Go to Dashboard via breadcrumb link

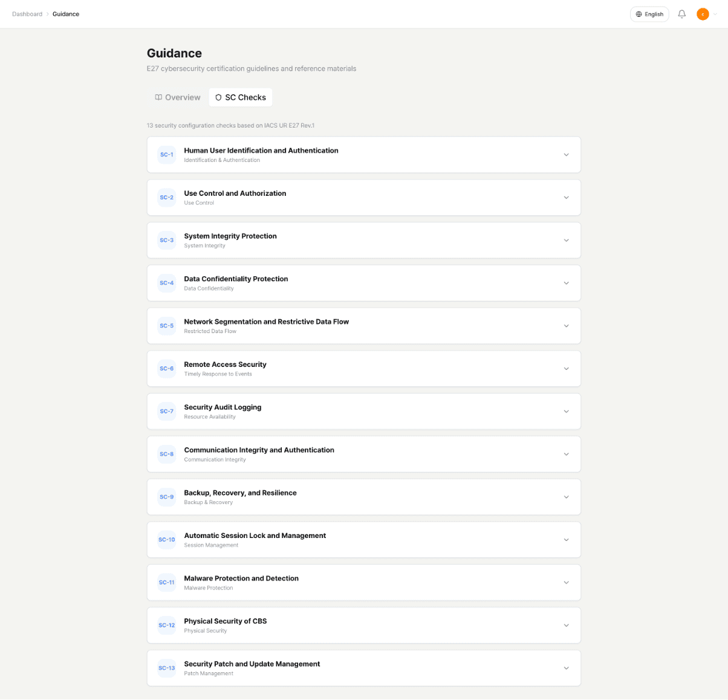click(27, 14)
